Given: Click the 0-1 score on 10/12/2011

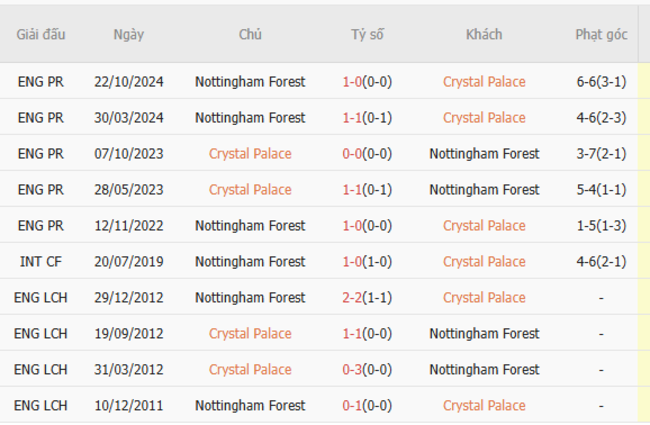Looking at the screenshot, I should (x=367, y=406).
